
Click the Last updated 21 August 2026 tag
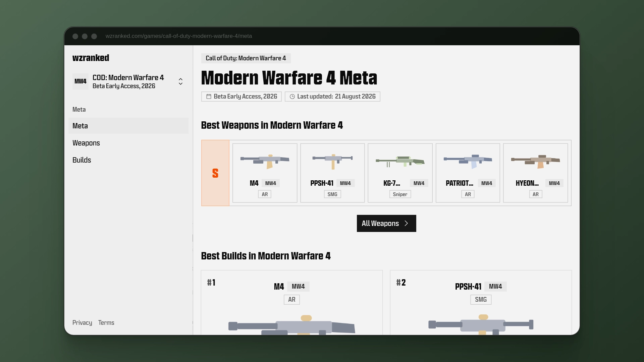click(x=332, y=97)
